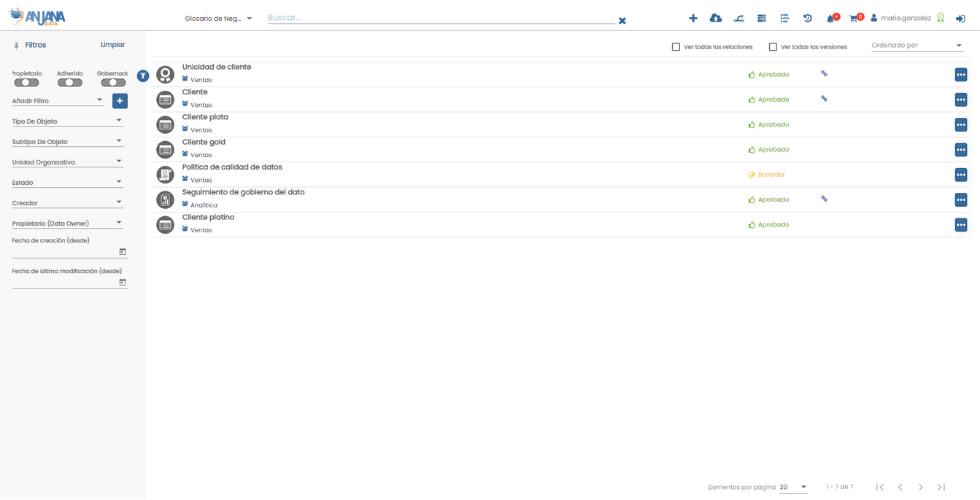Clear the search with the X icon
The height and width of the screenshot is (500, 980).
click(622, 20)
